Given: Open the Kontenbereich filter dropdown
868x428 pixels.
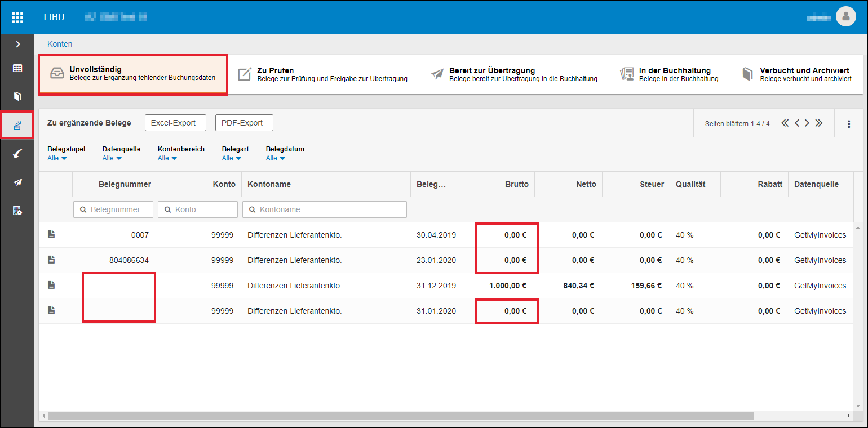Looking at the screenshot, I should pyautogui.click(x=167, y=158).
